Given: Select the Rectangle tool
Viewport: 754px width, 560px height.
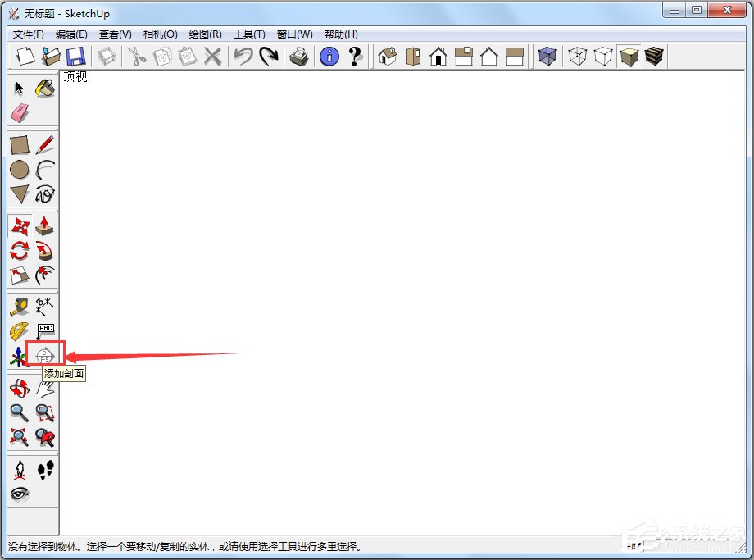Looking at the screenshot, I should [x=19, y=145].
